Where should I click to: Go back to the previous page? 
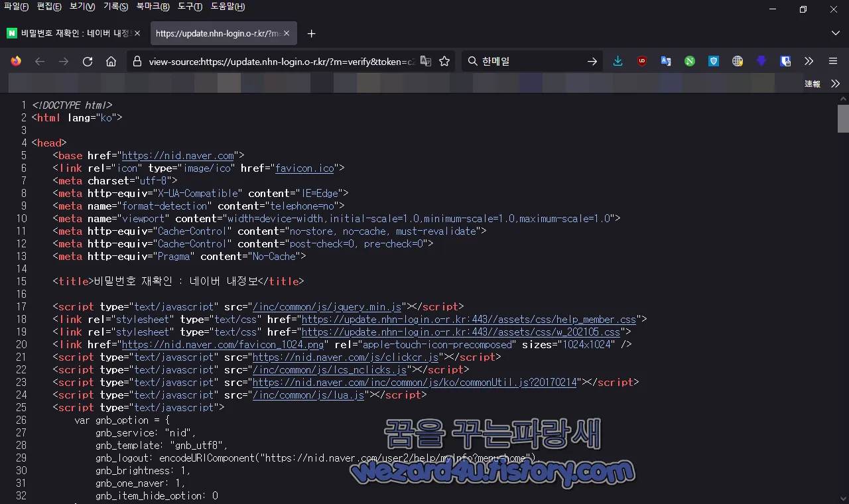pyautogui.click(x=40, y=61)
